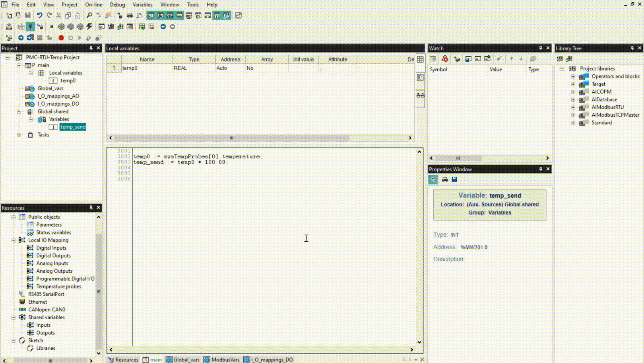Click the temp0 Name cell in variables table

tap(146, 68)
